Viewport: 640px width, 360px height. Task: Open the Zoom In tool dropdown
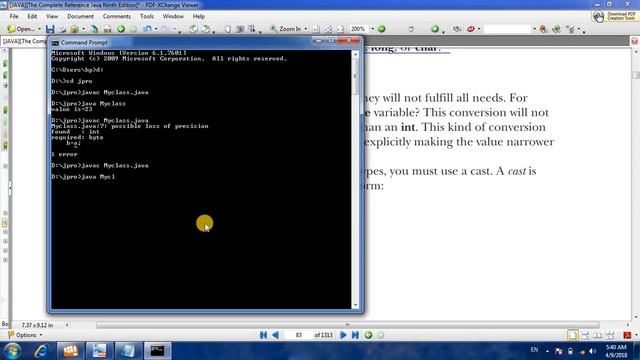(x=306, y=29)
